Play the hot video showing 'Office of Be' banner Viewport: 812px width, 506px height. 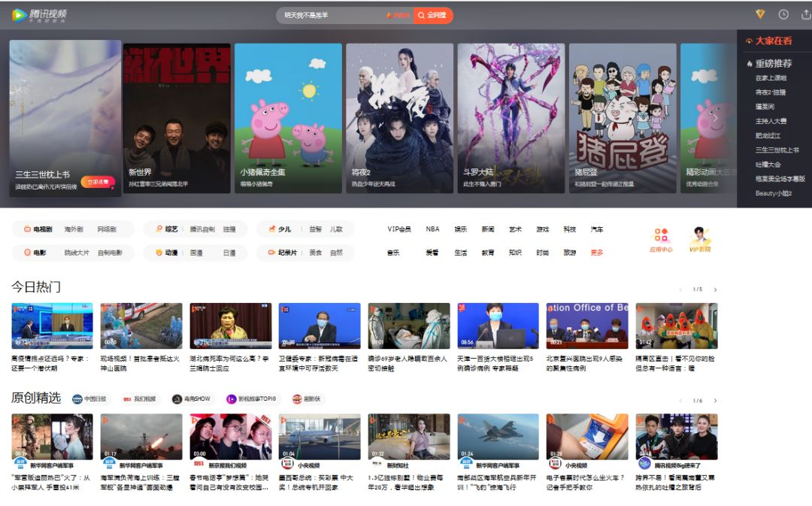coord(586,326)
